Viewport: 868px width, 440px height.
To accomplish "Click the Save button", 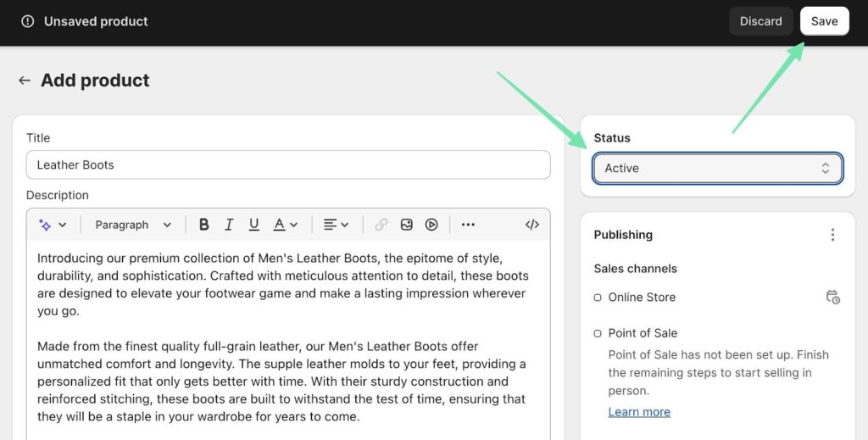I will tap(824, 21).
